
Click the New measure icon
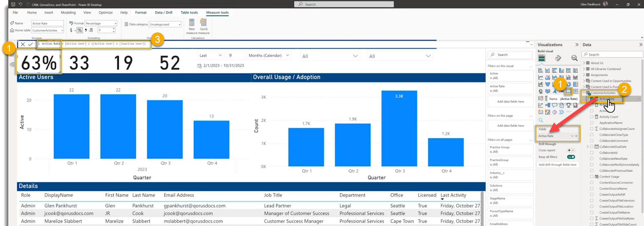(191, 23)
